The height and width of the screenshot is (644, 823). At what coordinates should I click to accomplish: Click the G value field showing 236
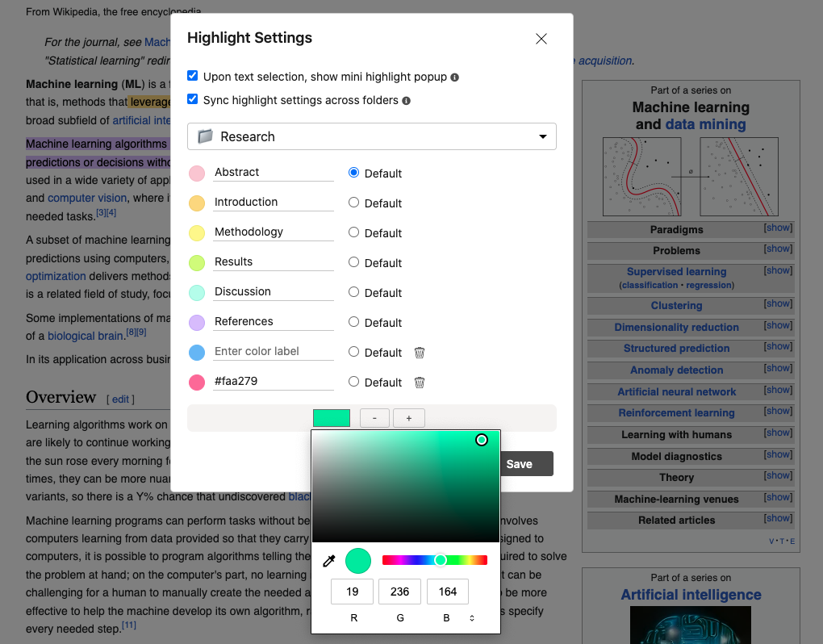399,592
